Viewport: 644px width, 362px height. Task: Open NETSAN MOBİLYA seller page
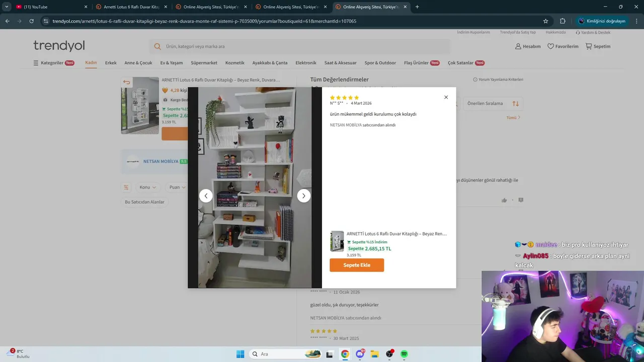(160, 161)
